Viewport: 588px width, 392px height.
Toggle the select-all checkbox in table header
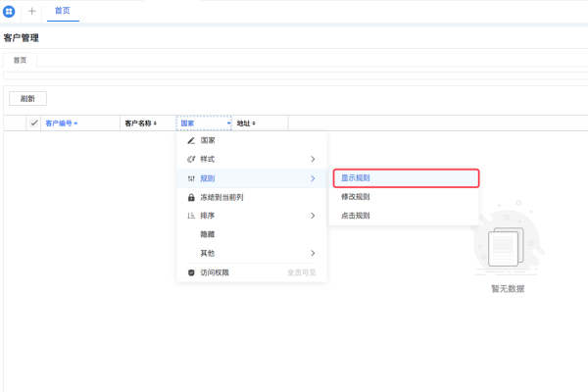point(33,123)
